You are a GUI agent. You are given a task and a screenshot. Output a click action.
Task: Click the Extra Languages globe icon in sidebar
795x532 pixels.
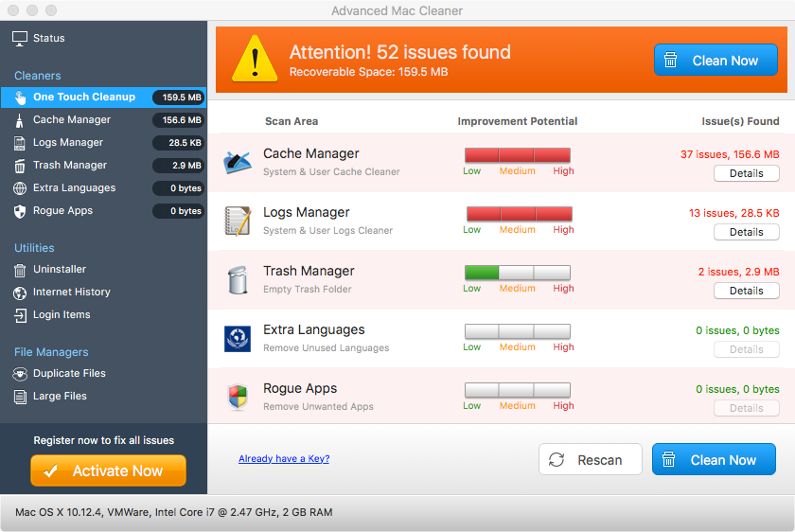click(x=20, y=188)
